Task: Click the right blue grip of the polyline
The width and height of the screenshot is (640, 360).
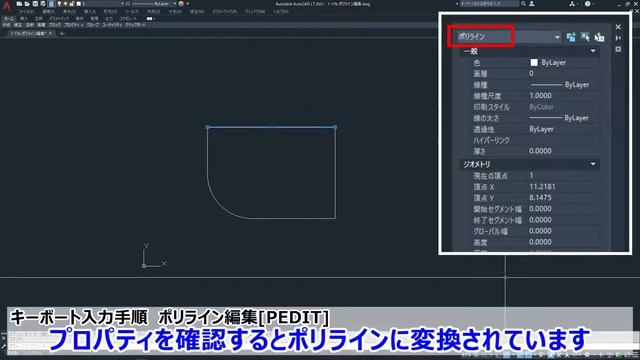Action: click(336, 127)
